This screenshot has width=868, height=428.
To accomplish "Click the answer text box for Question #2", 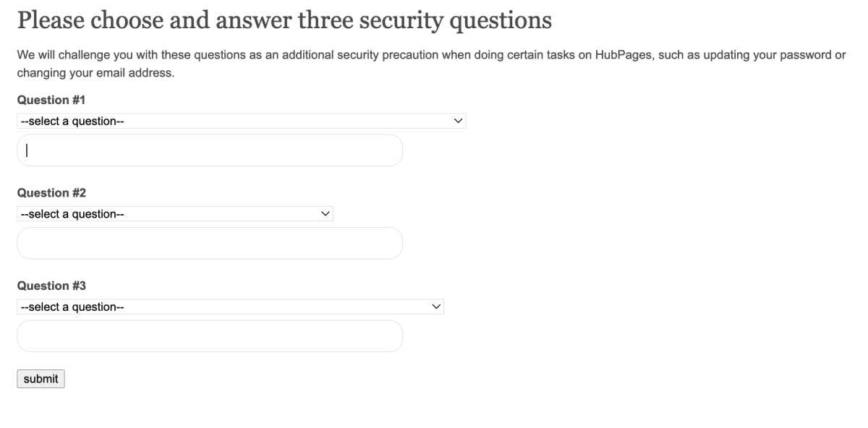I will tap(209, 243).
